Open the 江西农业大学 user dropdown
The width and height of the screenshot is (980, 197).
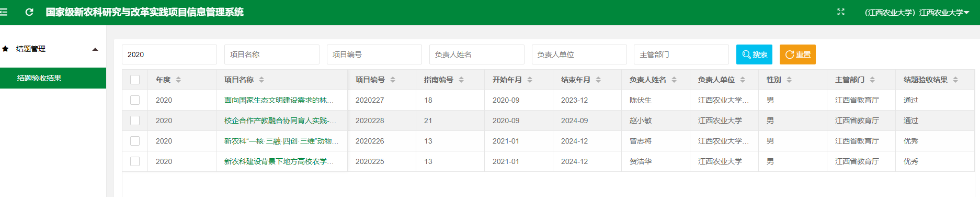917,13
